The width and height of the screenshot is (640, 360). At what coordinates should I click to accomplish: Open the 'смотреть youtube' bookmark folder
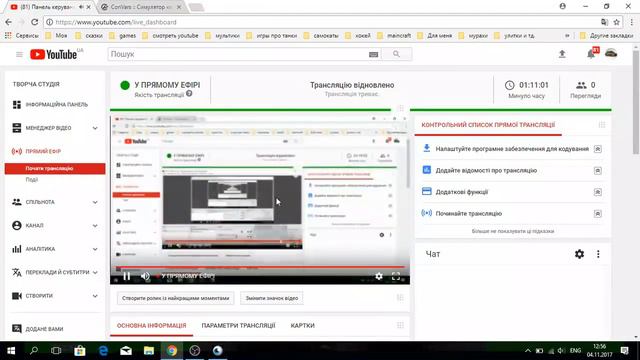[170, 36]
